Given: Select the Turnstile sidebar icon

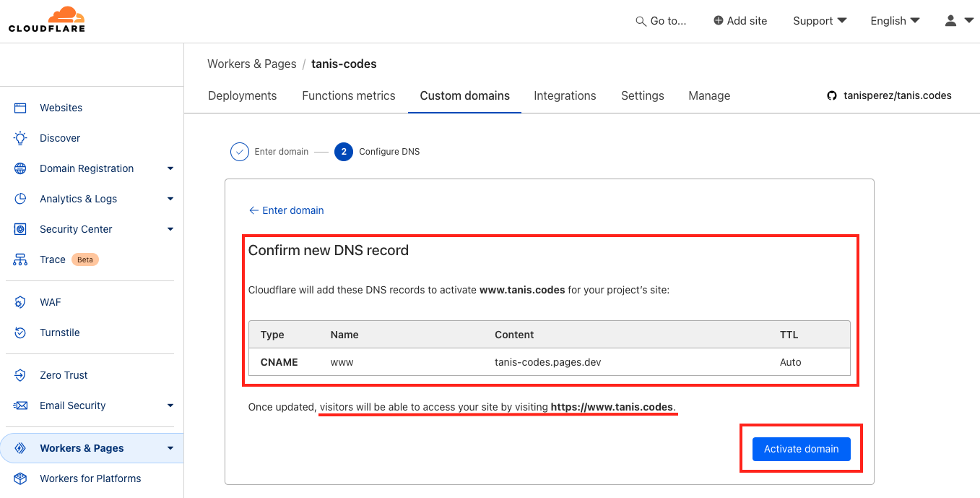Looking at the screenshot, I should 19,332.
